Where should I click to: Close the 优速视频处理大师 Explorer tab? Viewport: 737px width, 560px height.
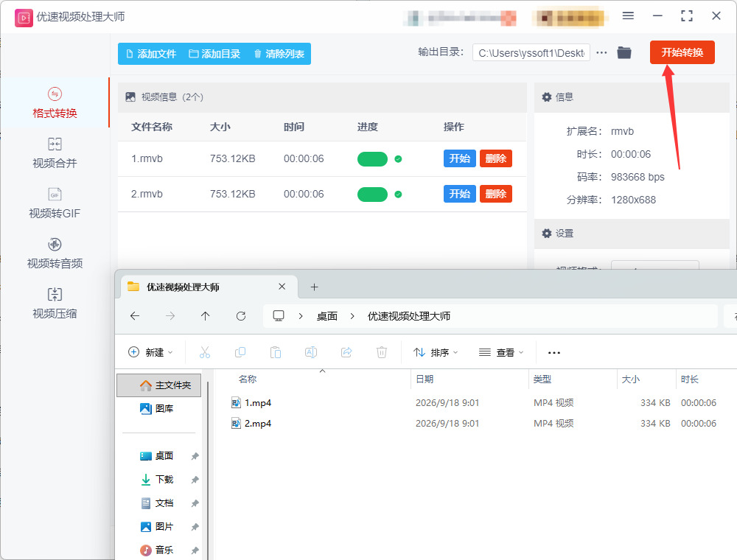[x=282, y=287]
